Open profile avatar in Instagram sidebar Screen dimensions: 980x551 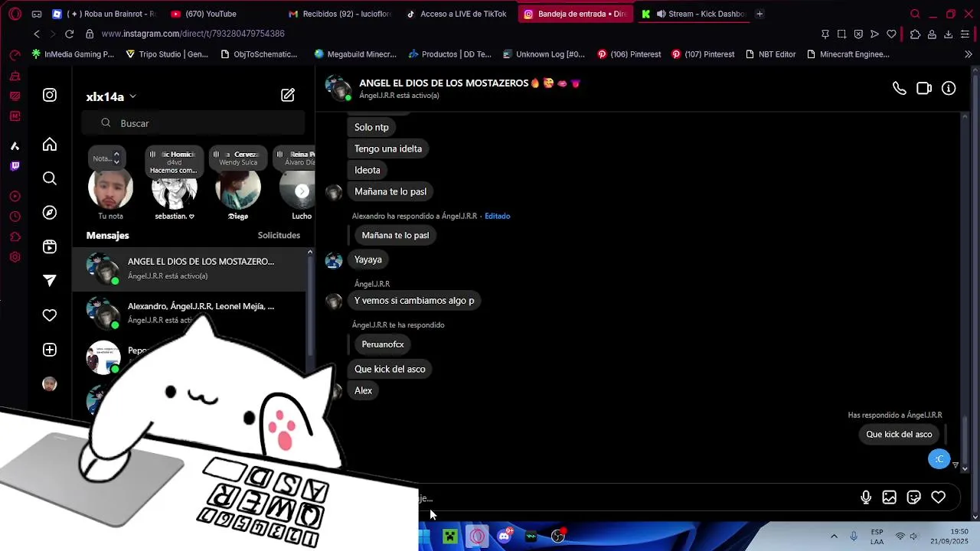click(50, 384)
